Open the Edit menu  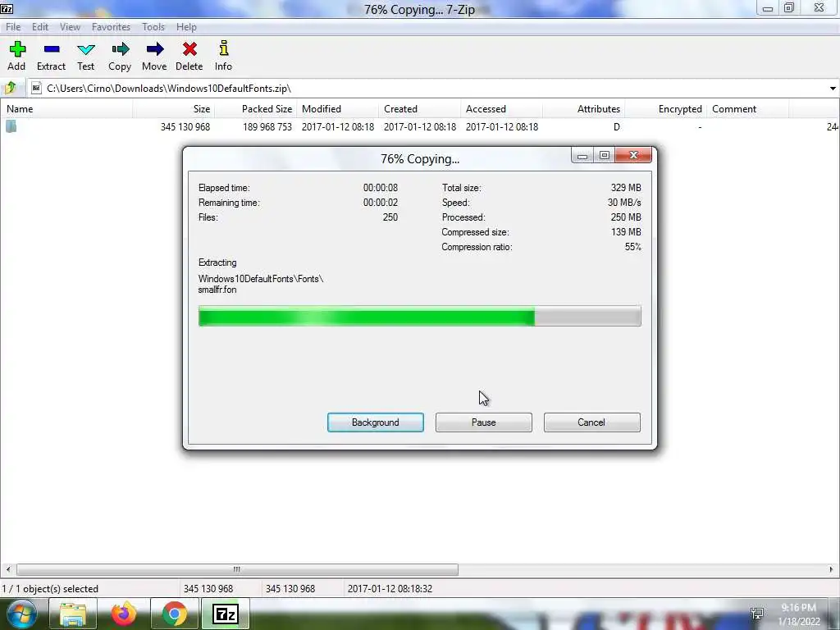tap(40, 27)
